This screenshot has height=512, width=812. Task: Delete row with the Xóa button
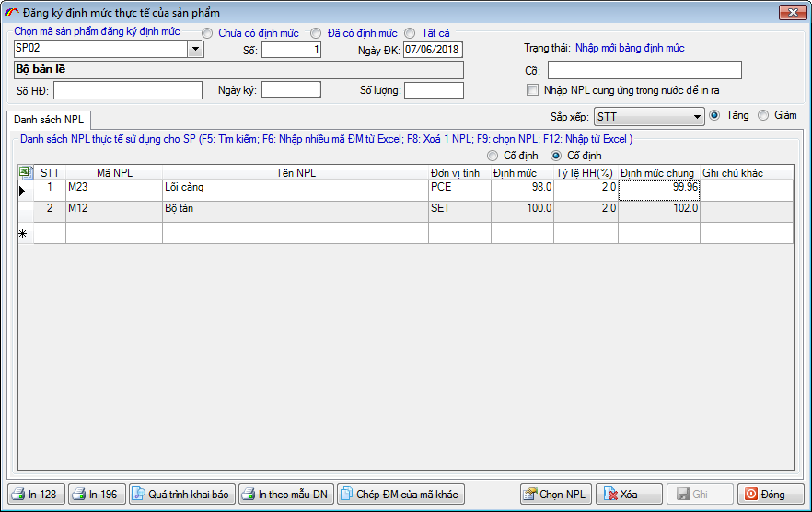pos(629,495)
